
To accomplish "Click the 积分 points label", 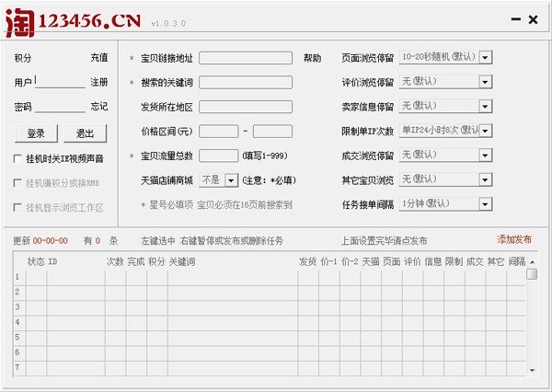I will pyautogui.click(x=23, y=58).
